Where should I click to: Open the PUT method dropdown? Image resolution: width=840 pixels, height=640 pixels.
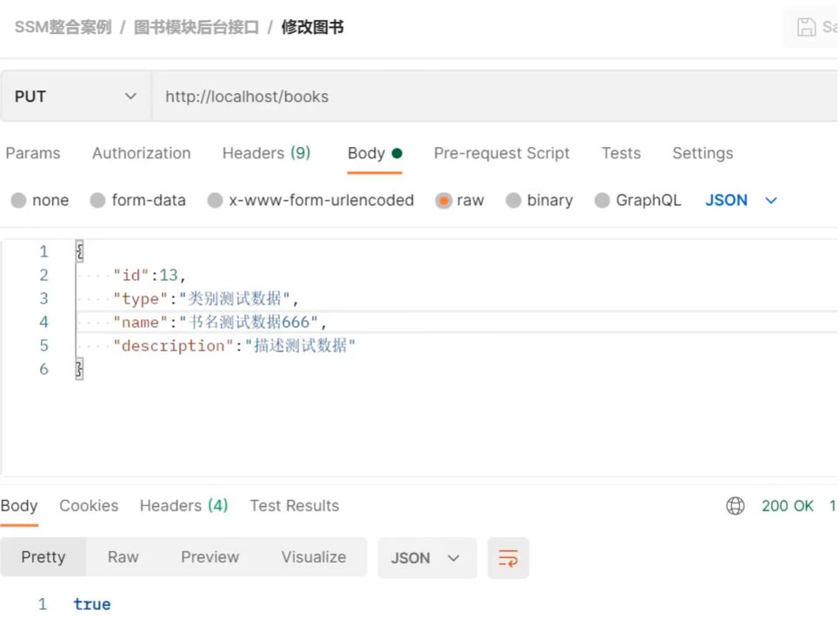pos(76,97)
